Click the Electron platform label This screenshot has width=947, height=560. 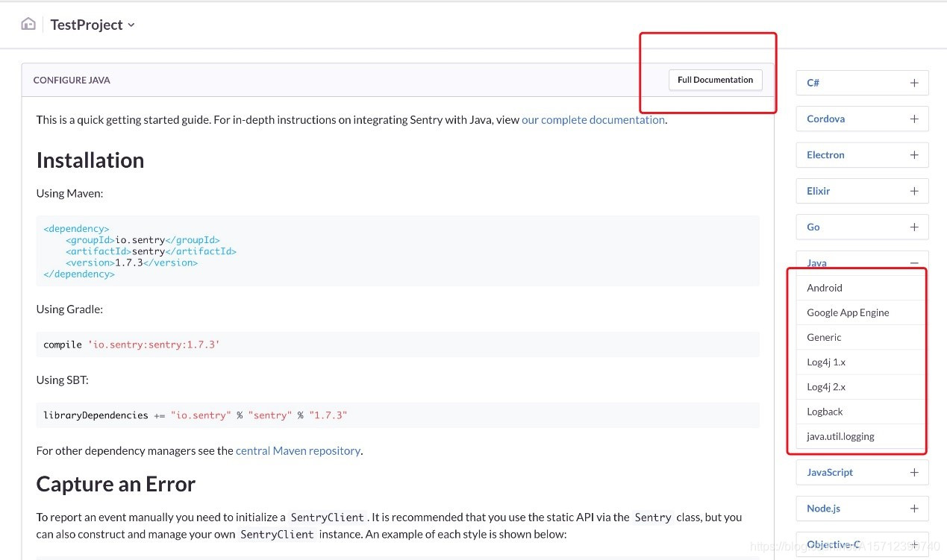pos(825,155)
